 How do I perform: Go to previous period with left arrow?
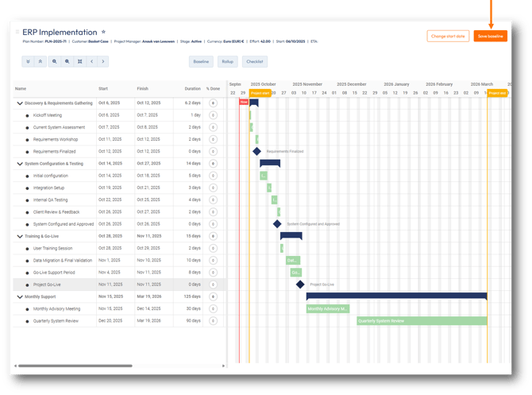click(91, 61)
